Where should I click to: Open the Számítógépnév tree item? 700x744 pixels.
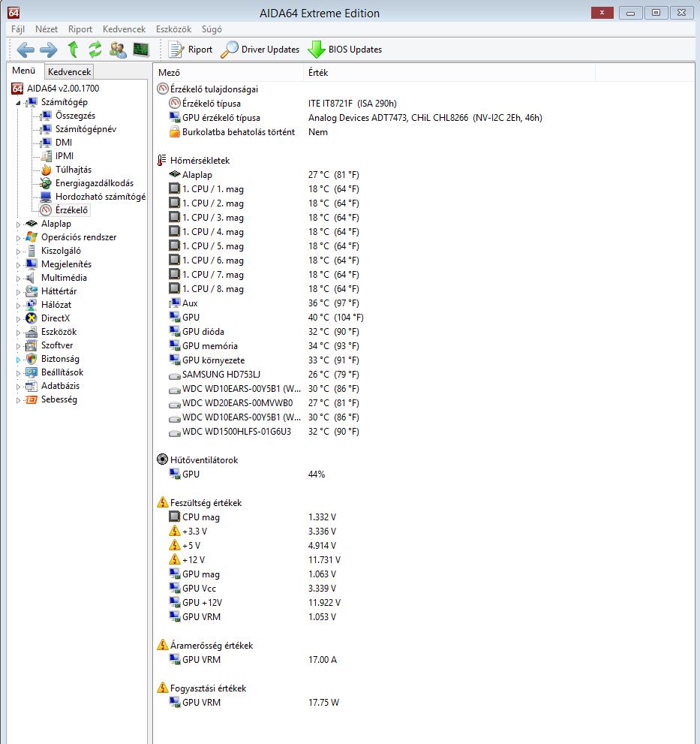pyautogui.click(x=78, y=129)
